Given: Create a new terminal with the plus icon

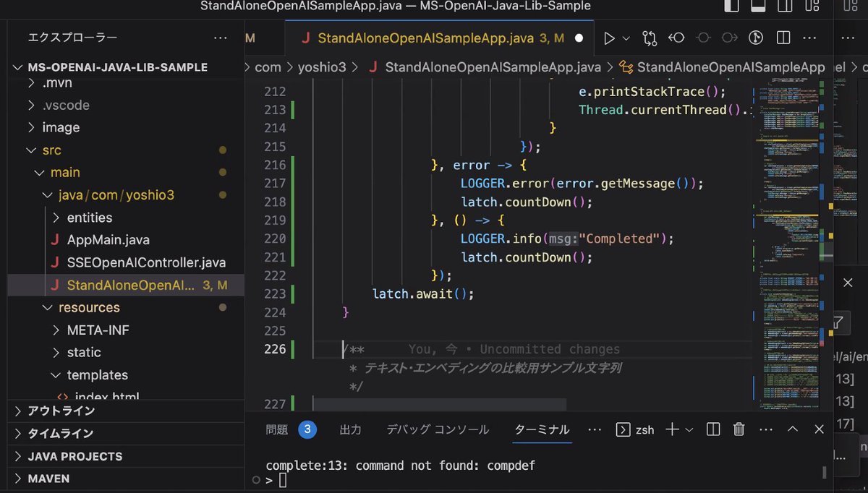Looking at the screenshot, I should point(671,429).
